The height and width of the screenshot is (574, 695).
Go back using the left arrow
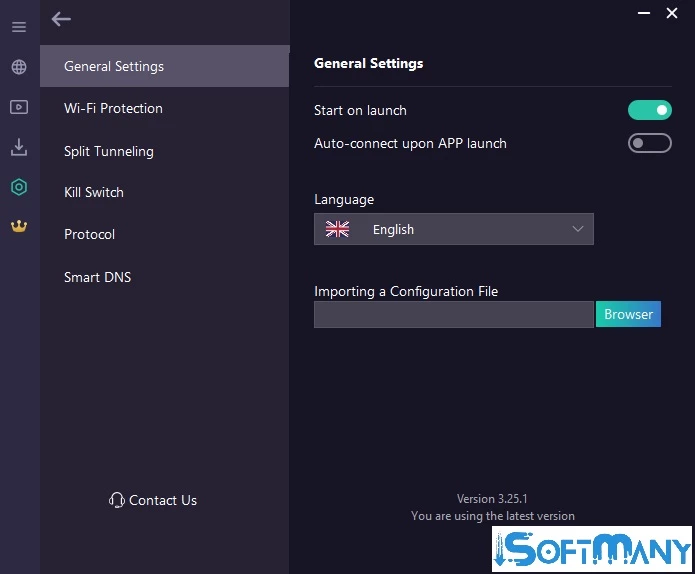click(x=62, y=18)
